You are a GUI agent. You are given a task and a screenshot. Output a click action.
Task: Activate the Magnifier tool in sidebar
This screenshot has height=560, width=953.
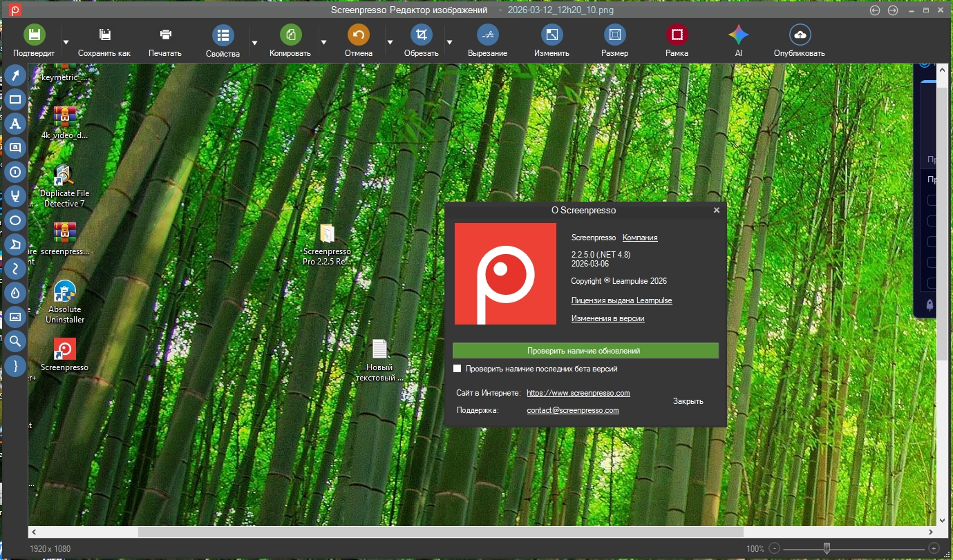(x=15, y=341)
